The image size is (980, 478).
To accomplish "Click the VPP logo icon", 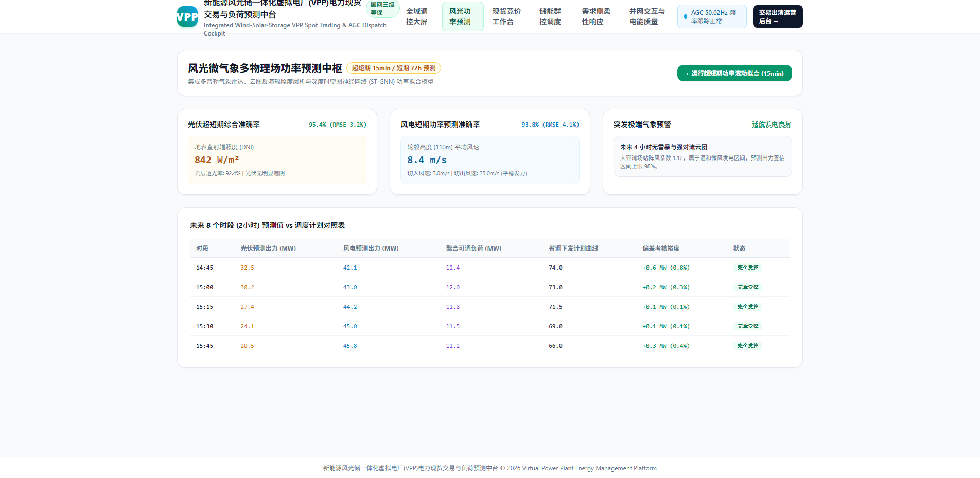I will click(187, 16).
